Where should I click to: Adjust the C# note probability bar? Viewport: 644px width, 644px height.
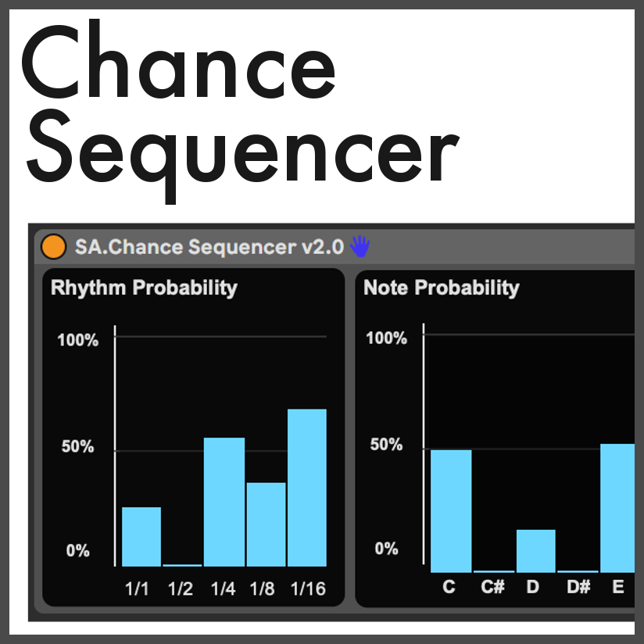point(493,571)
